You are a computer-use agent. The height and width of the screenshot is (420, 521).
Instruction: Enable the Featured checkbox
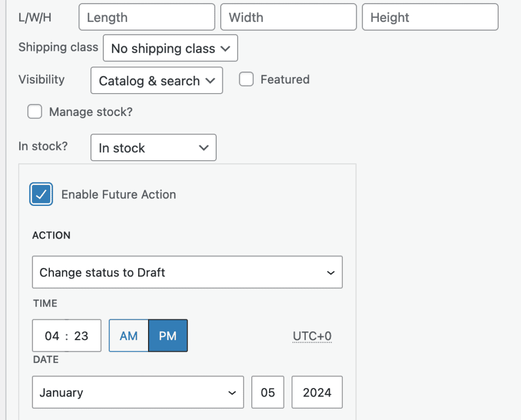[x=246, y=79]
